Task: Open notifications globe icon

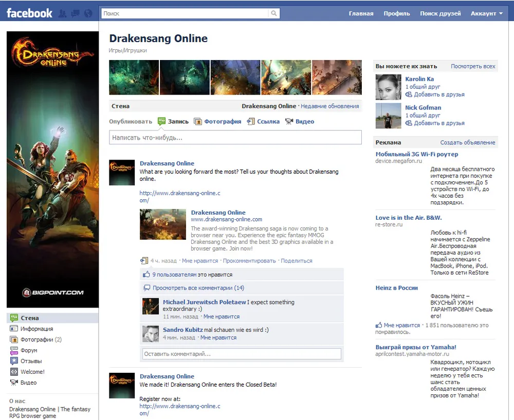Action: (87, 13)
